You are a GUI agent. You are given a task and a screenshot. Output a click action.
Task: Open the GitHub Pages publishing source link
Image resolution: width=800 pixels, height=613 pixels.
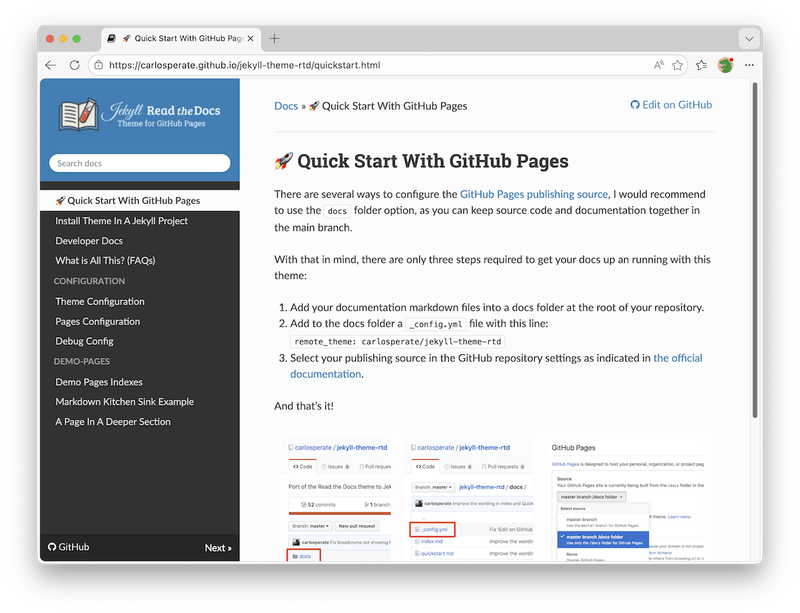click(x=534, y=194)
